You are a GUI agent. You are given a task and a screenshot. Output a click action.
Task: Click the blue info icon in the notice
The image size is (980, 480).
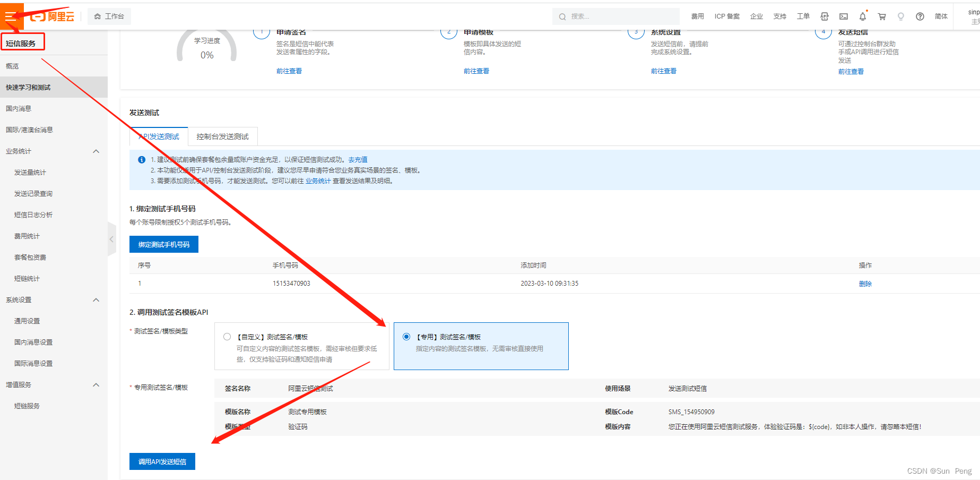click(142, 160)
